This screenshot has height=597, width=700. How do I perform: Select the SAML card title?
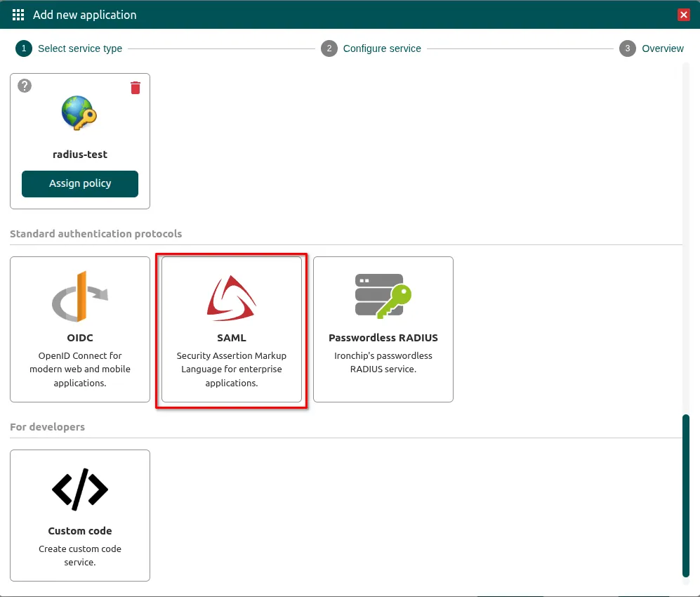(x=231, y=338)
